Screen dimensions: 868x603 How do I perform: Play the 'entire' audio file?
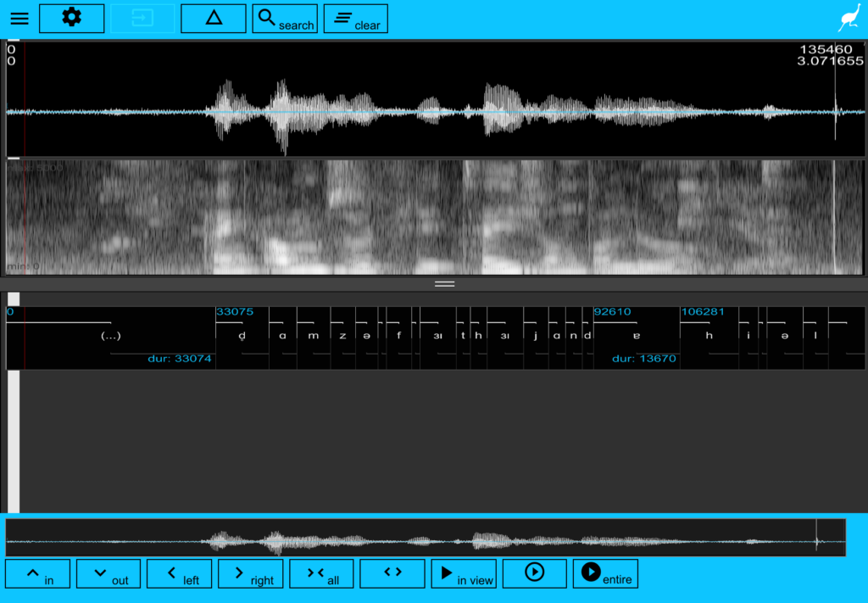click(x=605, y=573)
